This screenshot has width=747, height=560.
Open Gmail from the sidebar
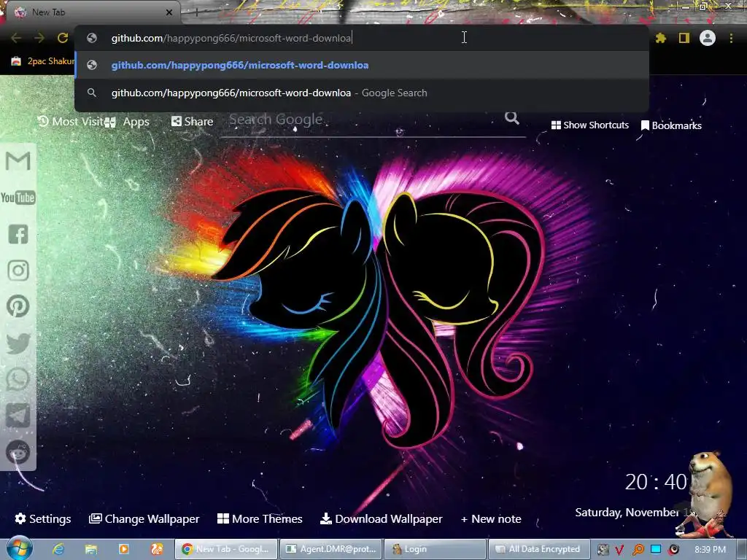click(18, 161)
